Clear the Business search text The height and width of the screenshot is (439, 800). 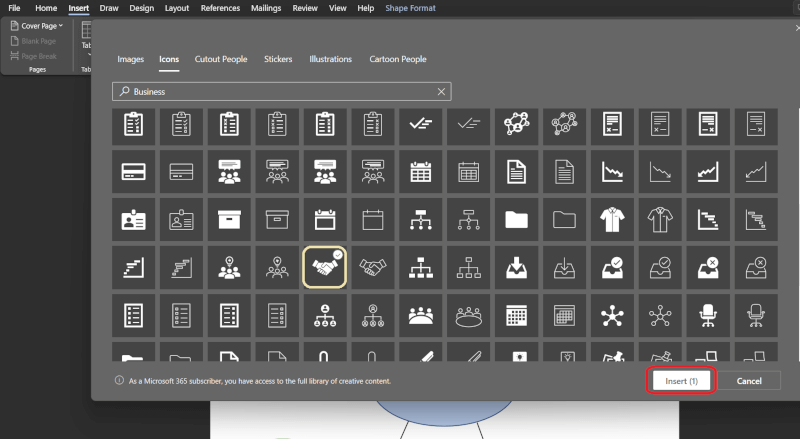[x=441, y=91]
